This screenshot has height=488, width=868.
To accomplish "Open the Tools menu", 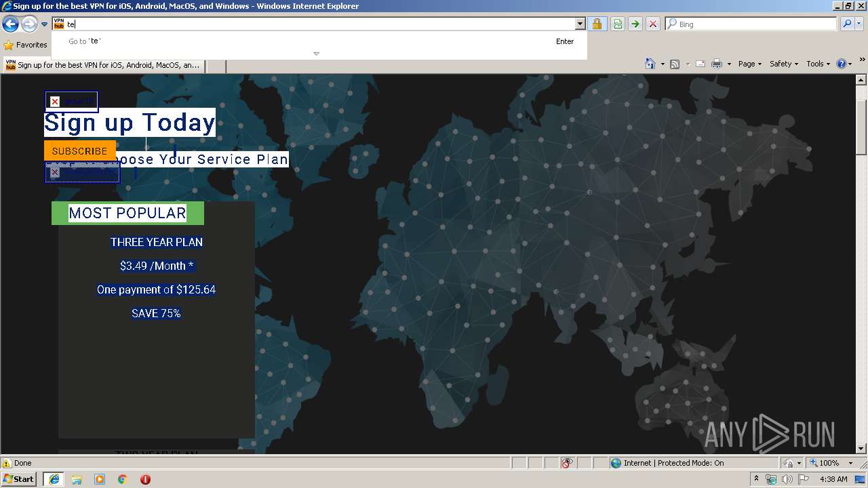I will [818, 64].
